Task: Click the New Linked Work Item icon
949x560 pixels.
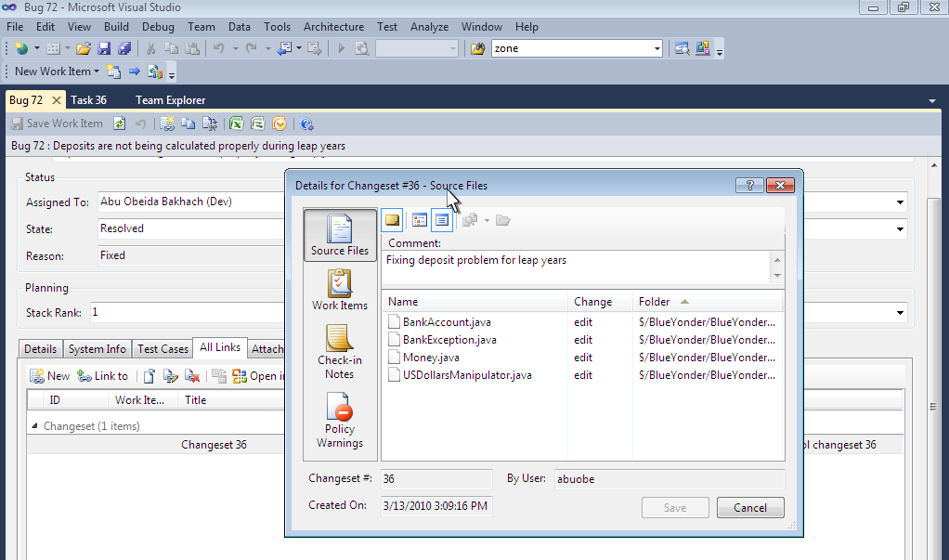Action: tap(167, 124)
